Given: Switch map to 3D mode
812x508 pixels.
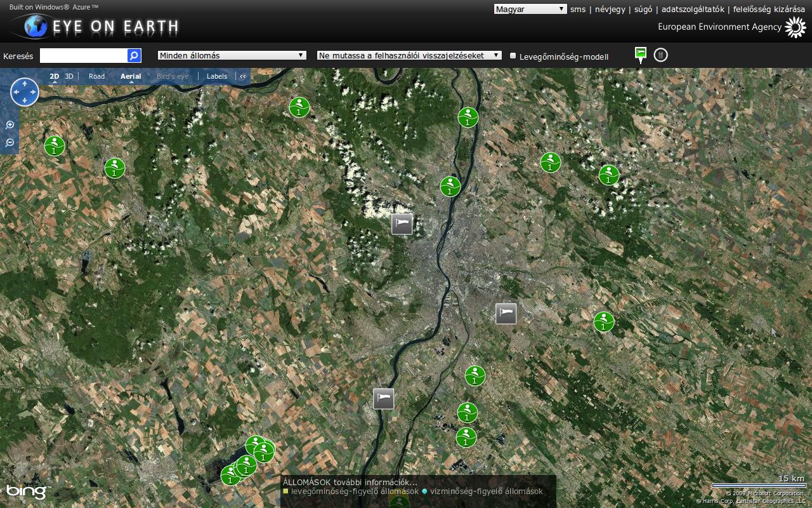Looking at the screenshot, I should coord(69,76).
